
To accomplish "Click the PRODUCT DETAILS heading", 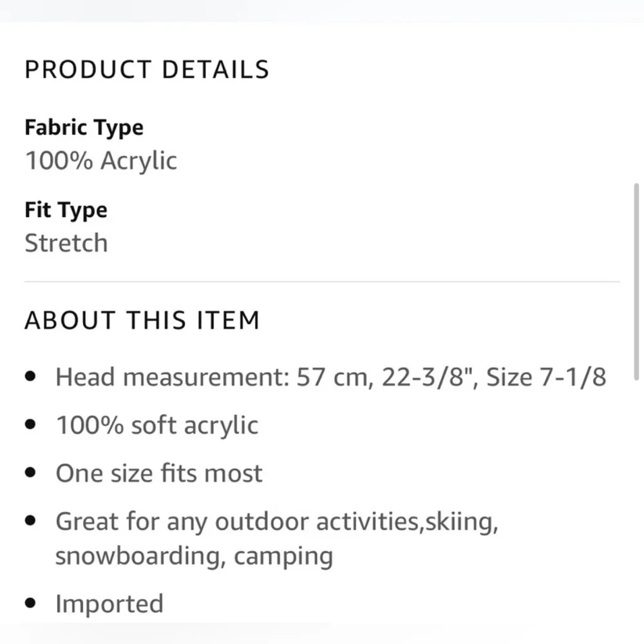I will 147,70.
